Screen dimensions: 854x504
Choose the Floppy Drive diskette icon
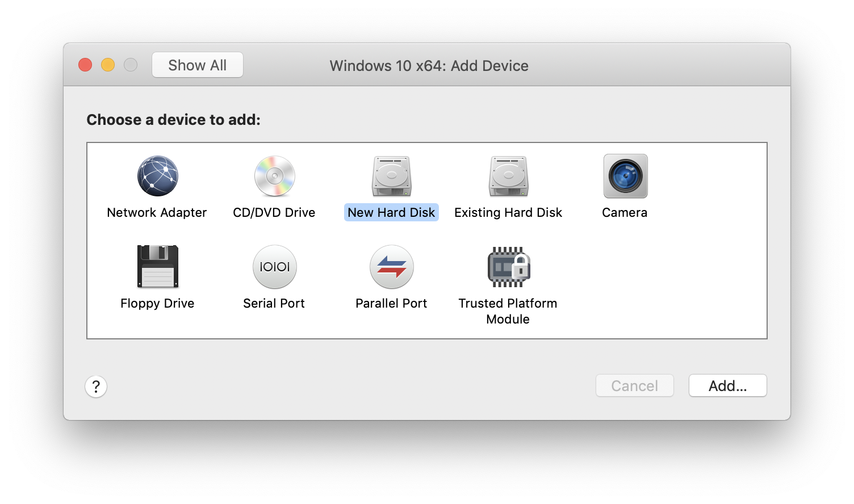(x=157, y=267)
